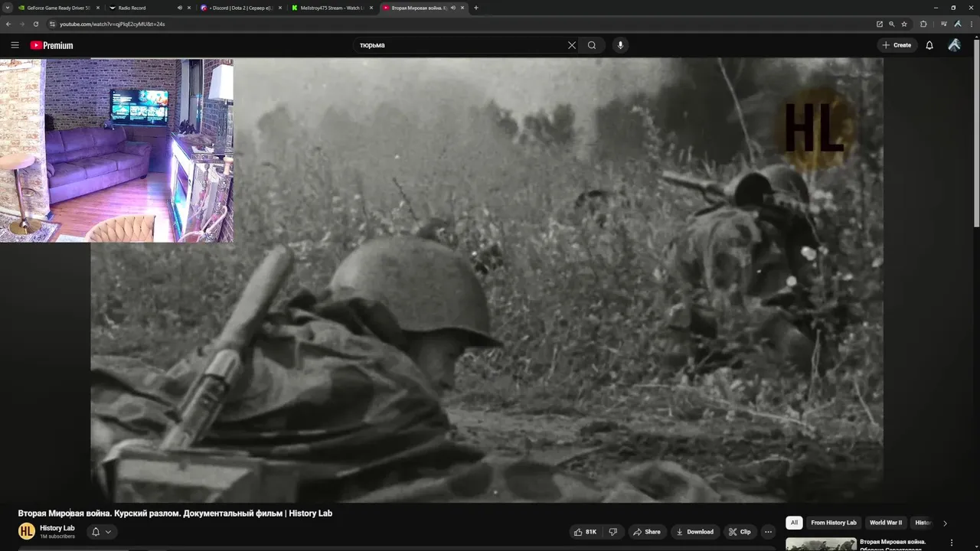Close the Radio Record tab
The image size is (980, 551).
pyautogui.click(x=188, y=8)
